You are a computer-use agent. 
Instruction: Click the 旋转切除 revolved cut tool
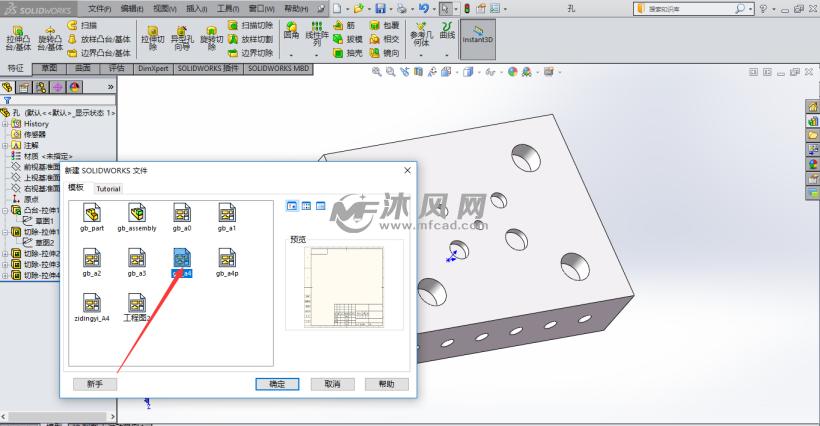(x=211, y=39)
